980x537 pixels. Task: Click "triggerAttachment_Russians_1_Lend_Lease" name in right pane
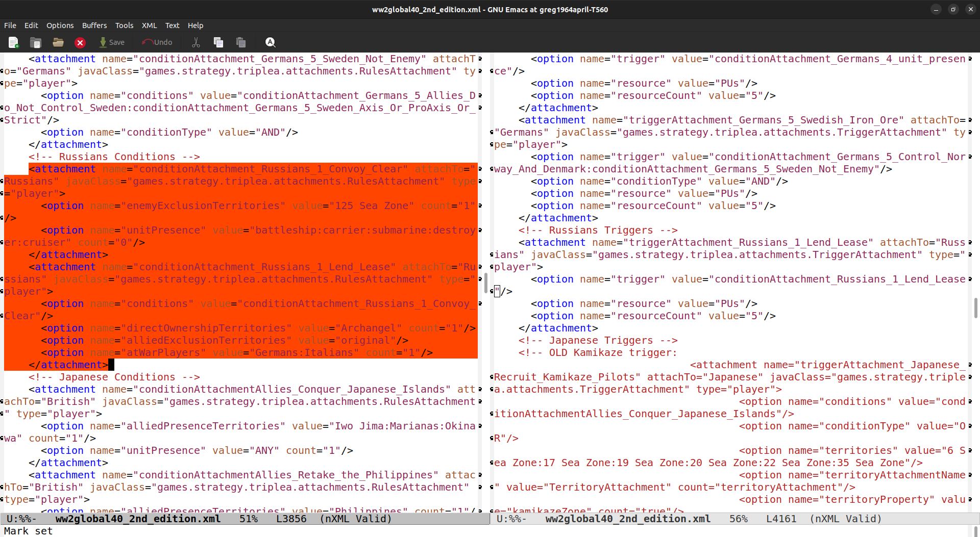point(748,243)
